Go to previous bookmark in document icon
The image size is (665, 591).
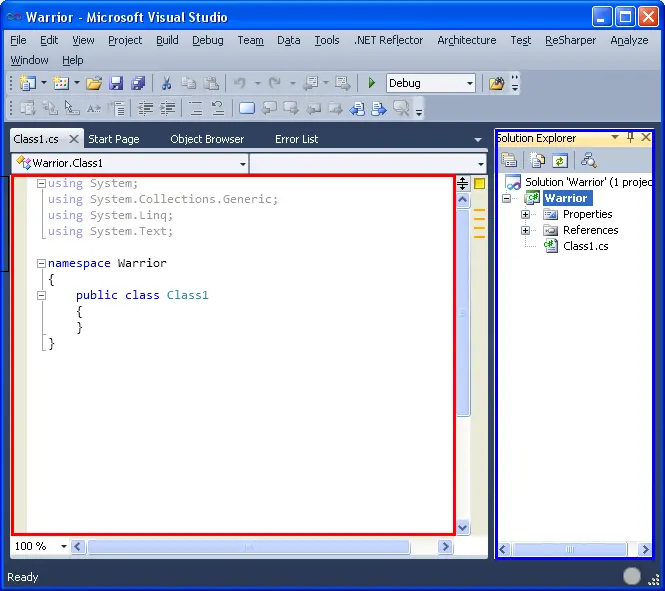tap(357, 109)
